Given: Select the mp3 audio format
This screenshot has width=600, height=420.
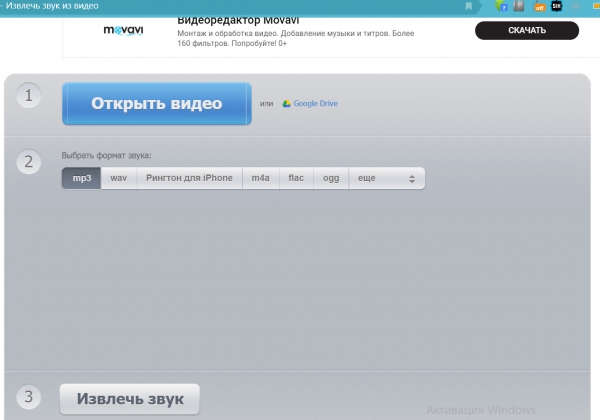Looking at the screenshot, I should [82, 178].
